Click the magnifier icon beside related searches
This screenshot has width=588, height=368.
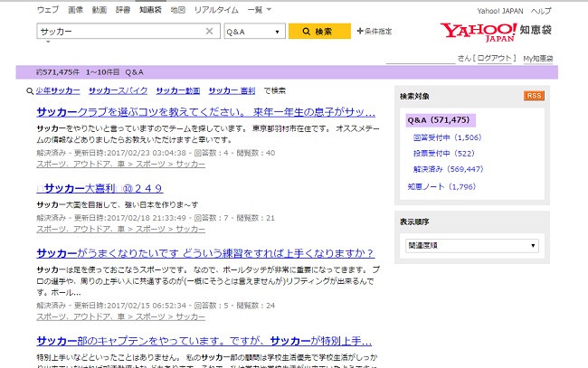coord(30,91)
